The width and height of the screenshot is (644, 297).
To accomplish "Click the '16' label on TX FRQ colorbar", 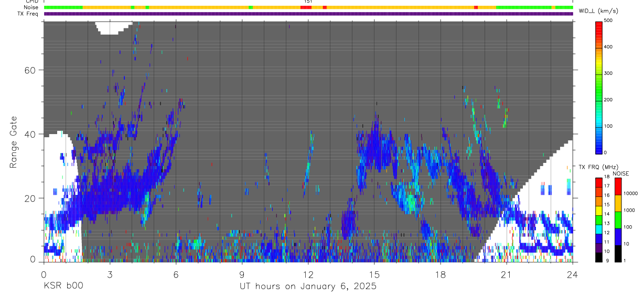I will (x=607, y=196).
